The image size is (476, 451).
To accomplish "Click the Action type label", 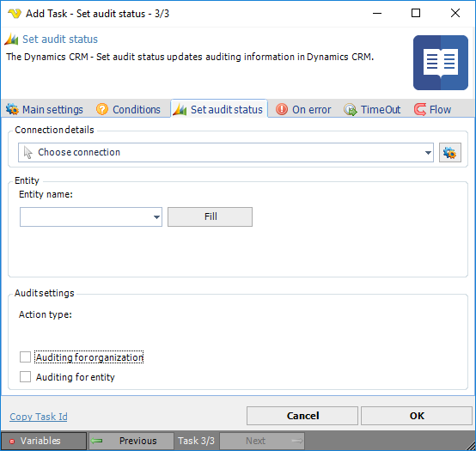I will tap(46, 314).
